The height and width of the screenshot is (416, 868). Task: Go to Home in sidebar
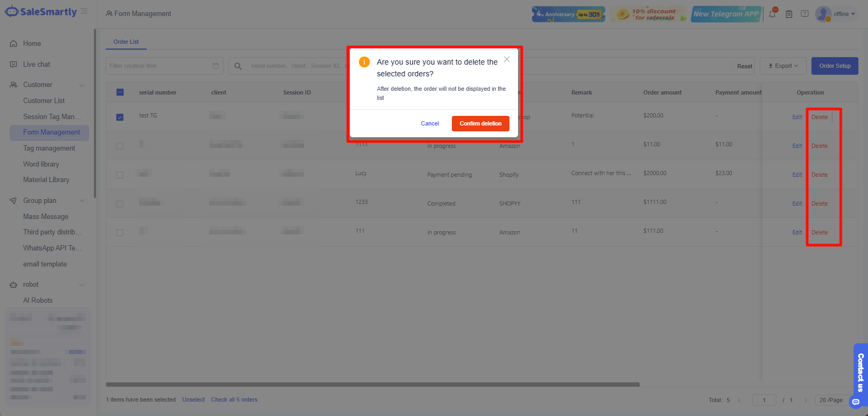click(32, 44)
